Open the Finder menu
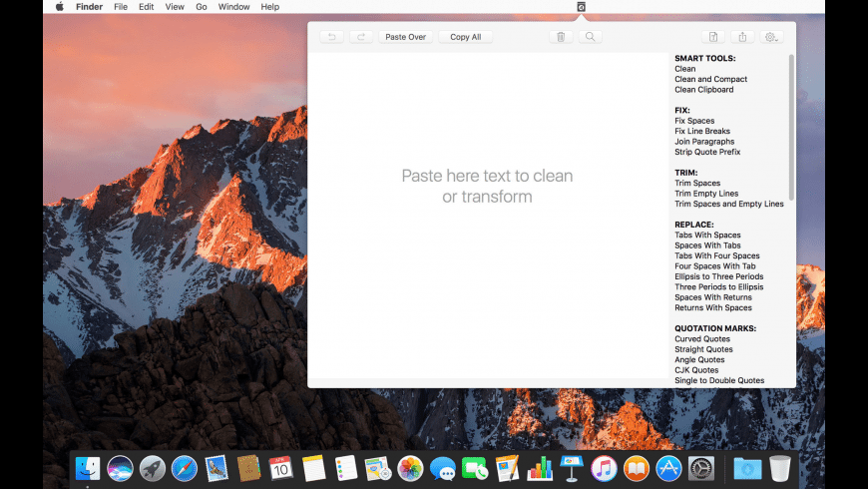The height and width of the screenshot is (489, 868). tap(89, 7)
